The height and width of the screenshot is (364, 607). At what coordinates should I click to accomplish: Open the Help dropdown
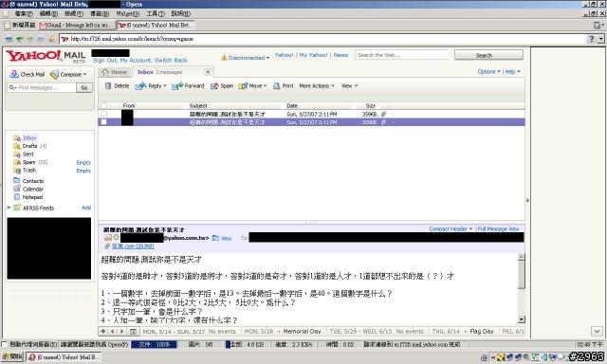coord(512,71)
